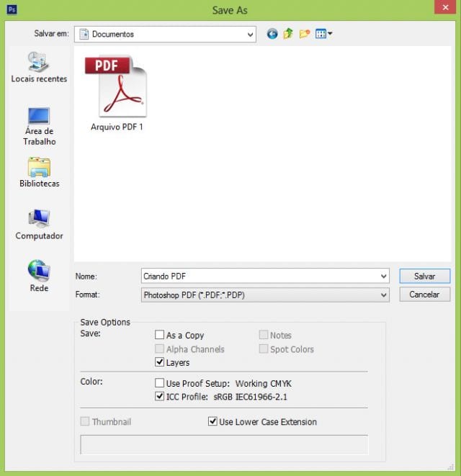Open Bibliotecas in the sidebar
The height and width of the screenshot is (476, 461).
(39, 172)
